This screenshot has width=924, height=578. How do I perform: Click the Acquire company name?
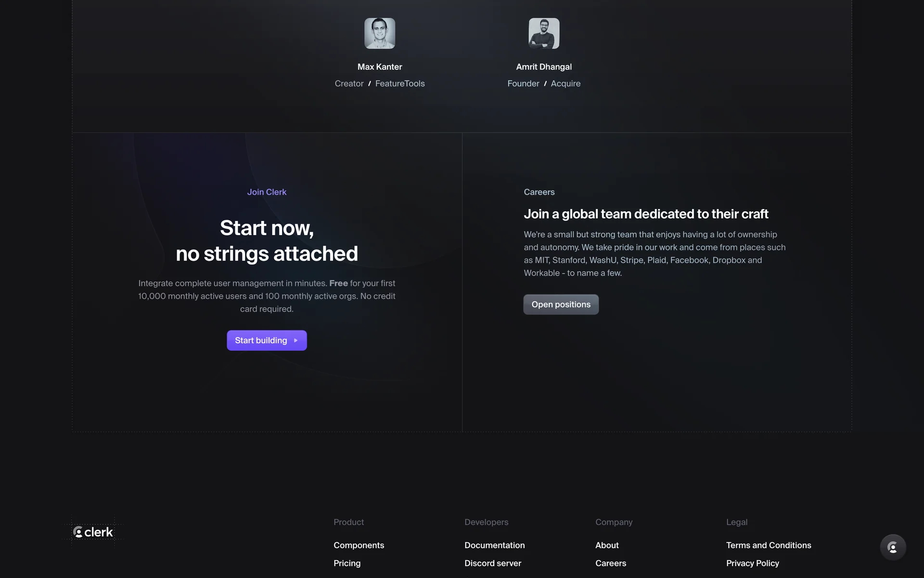(565, 83)
